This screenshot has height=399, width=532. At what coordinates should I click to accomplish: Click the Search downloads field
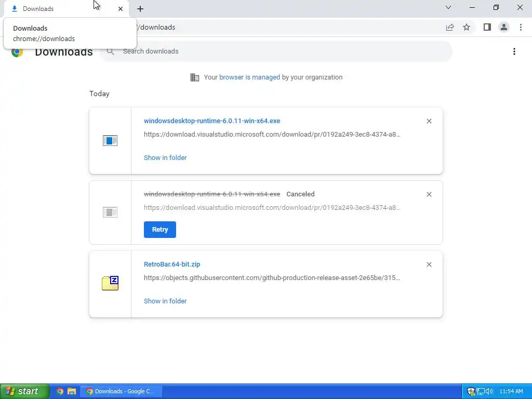tap(276, 51)
